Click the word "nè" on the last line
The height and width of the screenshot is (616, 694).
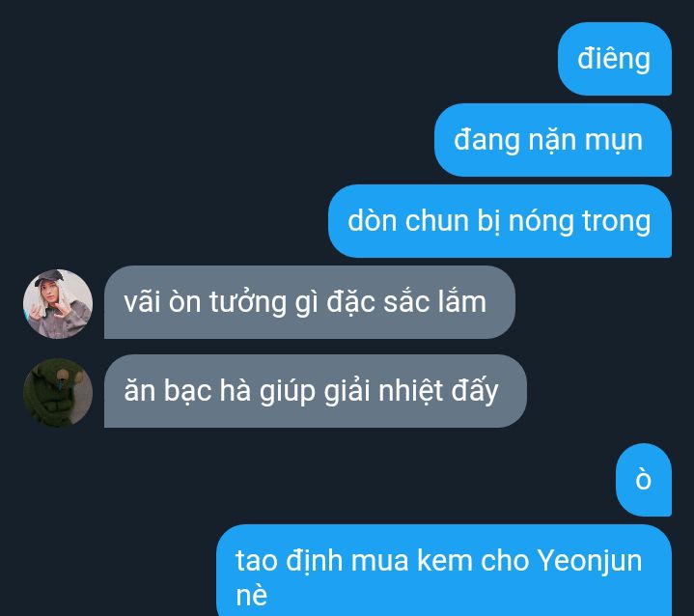point(251,596)
